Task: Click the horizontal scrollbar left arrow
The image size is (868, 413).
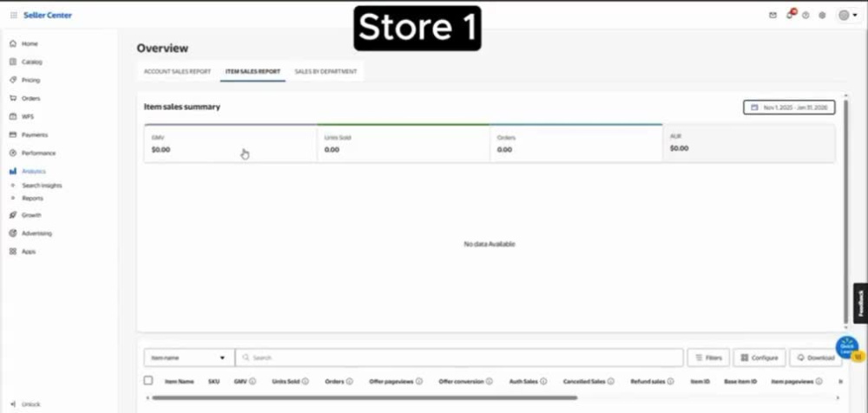Action: point(148,397)
